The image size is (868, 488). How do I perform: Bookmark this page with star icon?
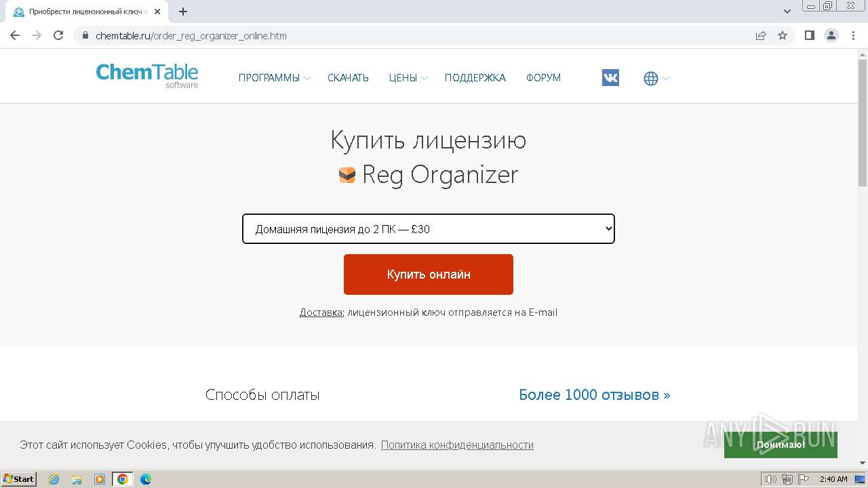tap(783, 35)
